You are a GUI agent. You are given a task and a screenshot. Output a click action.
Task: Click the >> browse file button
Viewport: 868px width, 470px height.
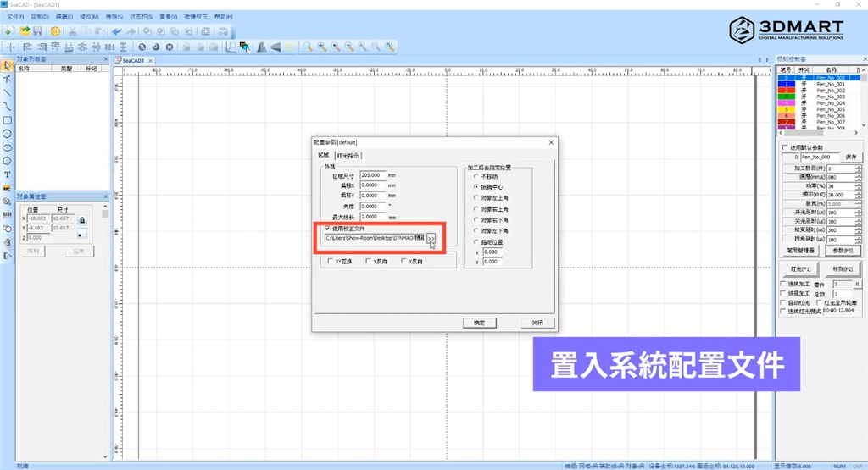coord(431,240)
